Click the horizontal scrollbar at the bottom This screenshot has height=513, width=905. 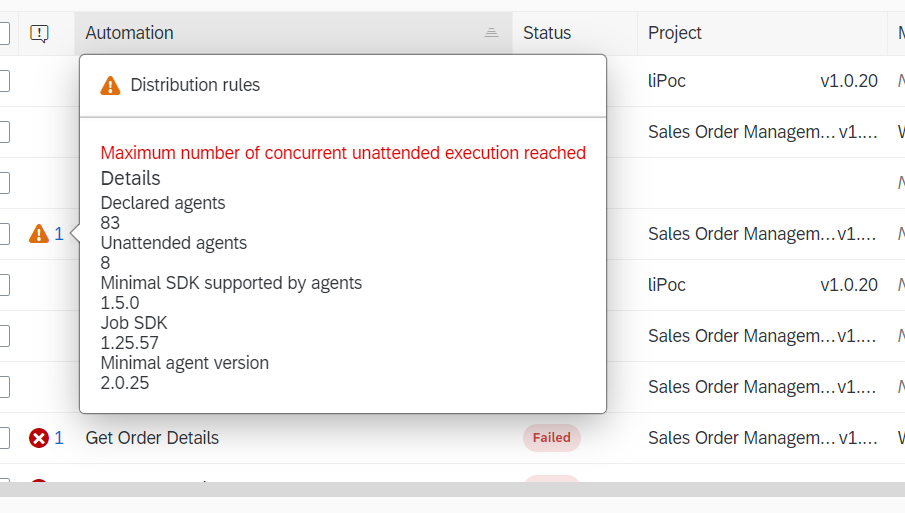(x=452, y=490)
